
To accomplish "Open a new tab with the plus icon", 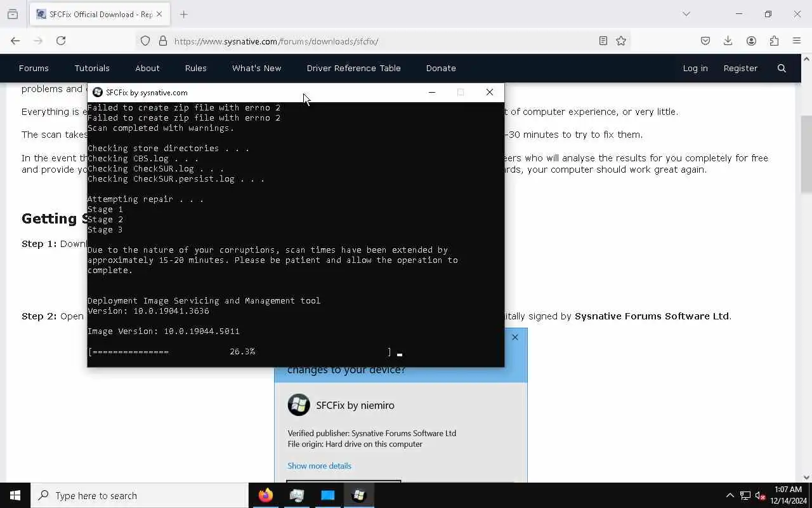I will (184, 14).
